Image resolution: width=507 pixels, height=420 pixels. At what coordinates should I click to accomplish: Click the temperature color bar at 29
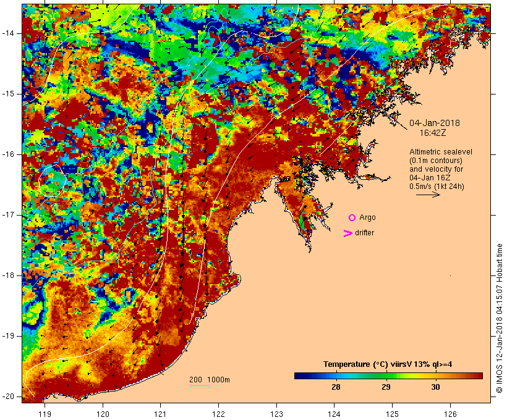[386, 376]
